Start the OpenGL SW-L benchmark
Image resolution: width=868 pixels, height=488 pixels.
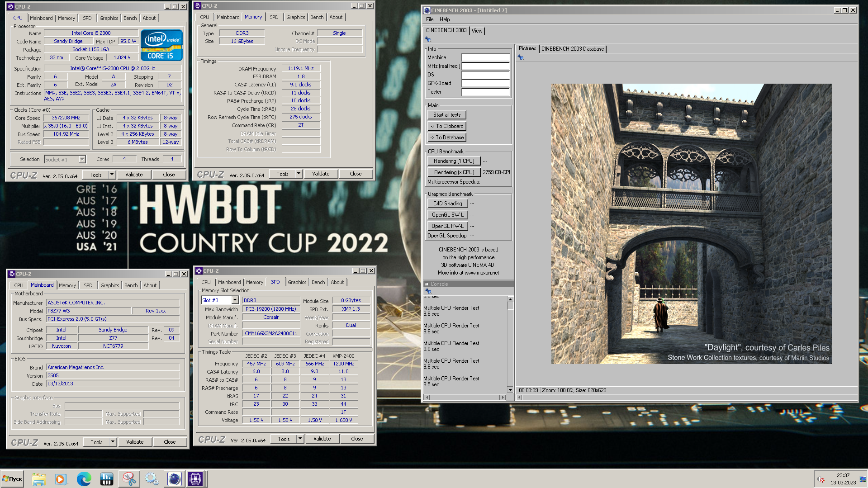pos(447,215)
